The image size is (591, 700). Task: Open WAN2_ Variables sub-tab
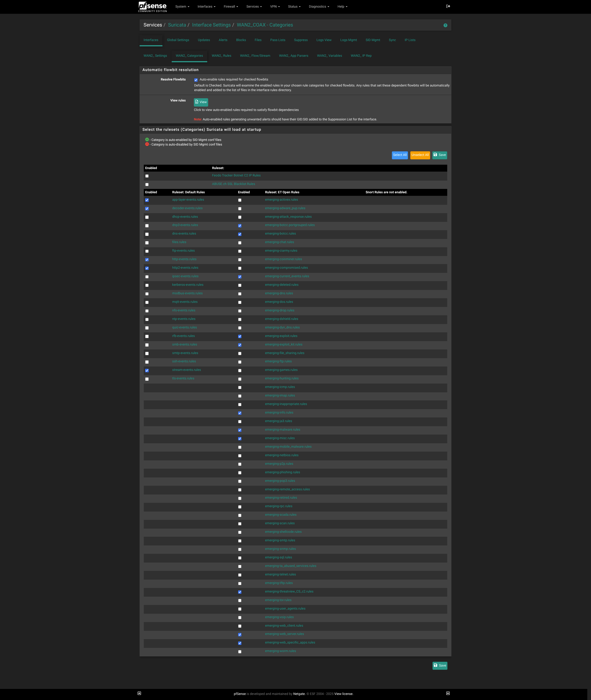[329, 56]
